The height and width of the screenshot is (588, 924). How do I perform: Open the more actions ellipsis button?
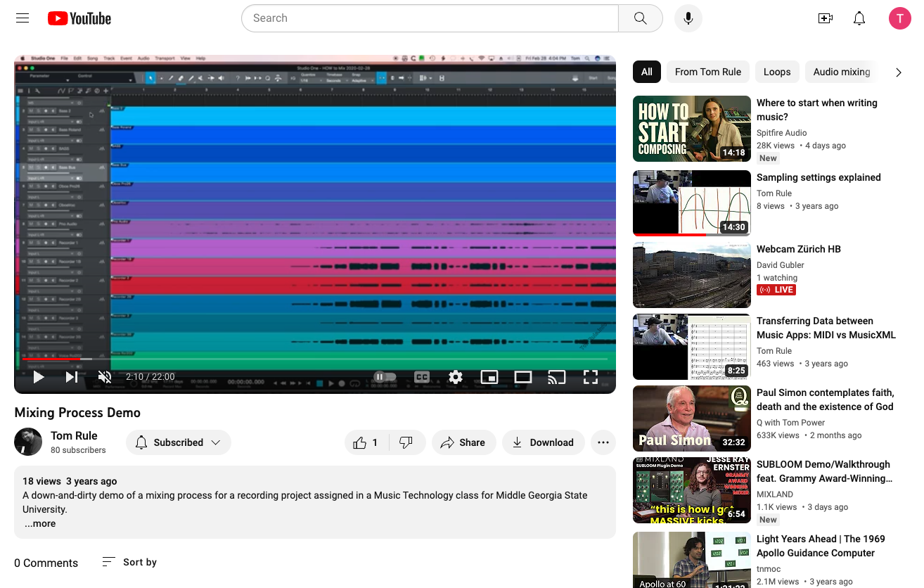pos(603,442)
